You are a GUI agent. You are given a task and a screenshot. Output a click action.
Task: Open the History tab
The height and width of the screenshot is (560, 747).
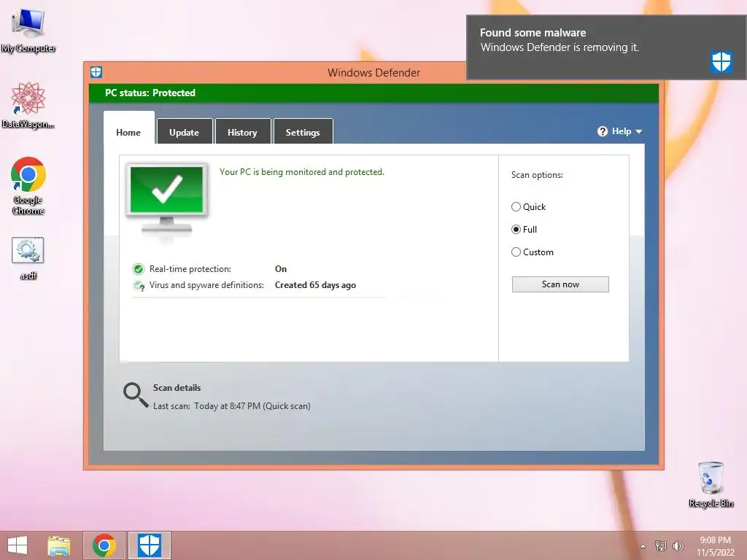tap(242, 131)
